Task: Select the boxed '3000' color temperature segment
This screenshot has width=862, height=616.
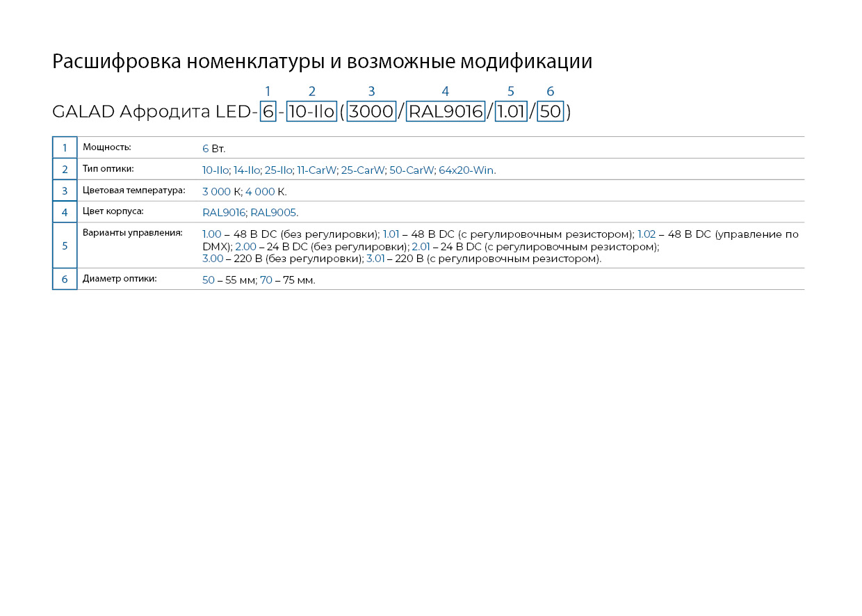Action: point(371,111)
